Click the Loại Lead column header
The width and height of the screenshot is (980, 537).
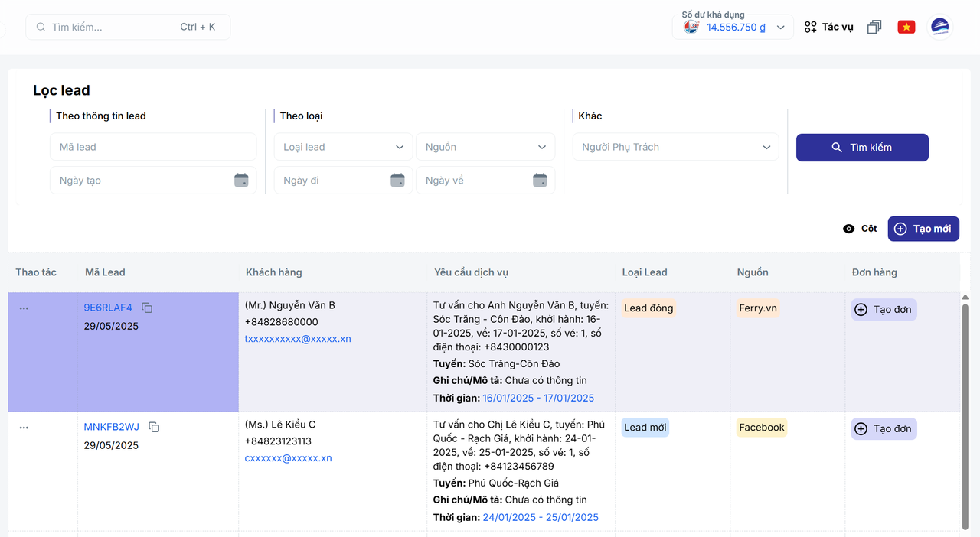click(x=645, y=272)
